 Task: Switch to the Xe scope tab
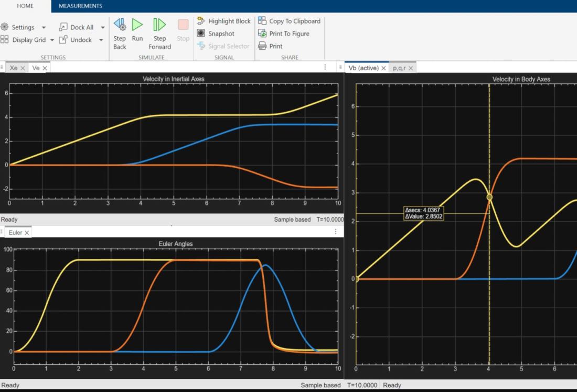(x=14, y=68)
